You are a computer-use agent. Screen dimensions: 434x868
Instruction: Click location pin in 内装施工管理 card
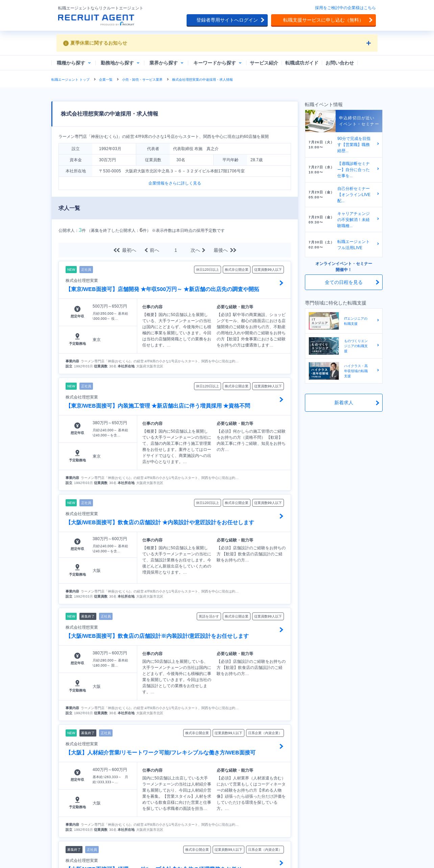[77, 453]
